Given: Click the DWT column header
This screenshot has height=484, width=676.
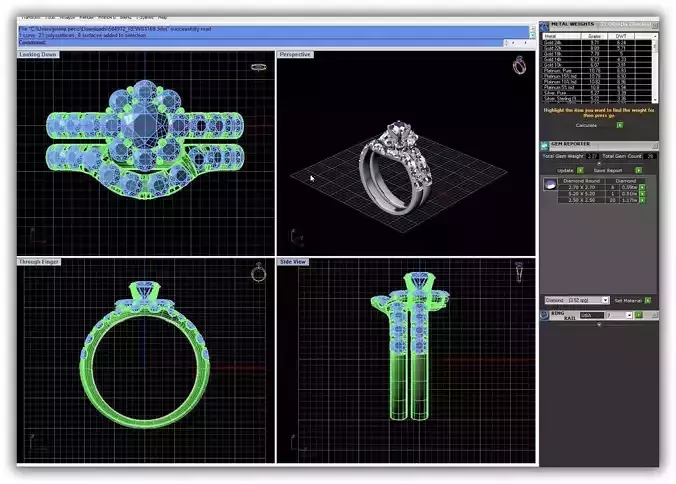Looking at the screenshot, I should 621,36.
